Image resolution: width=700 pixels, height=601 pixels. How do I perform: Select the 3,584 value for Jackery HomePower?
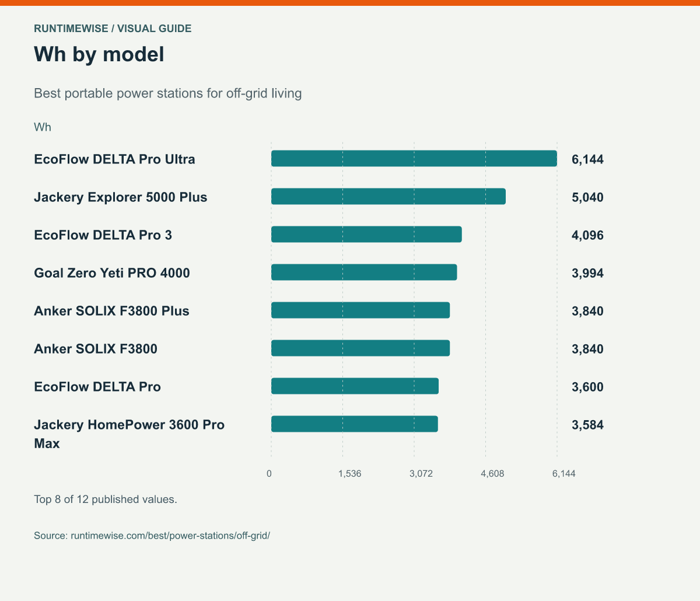click(x=587, y=425)
